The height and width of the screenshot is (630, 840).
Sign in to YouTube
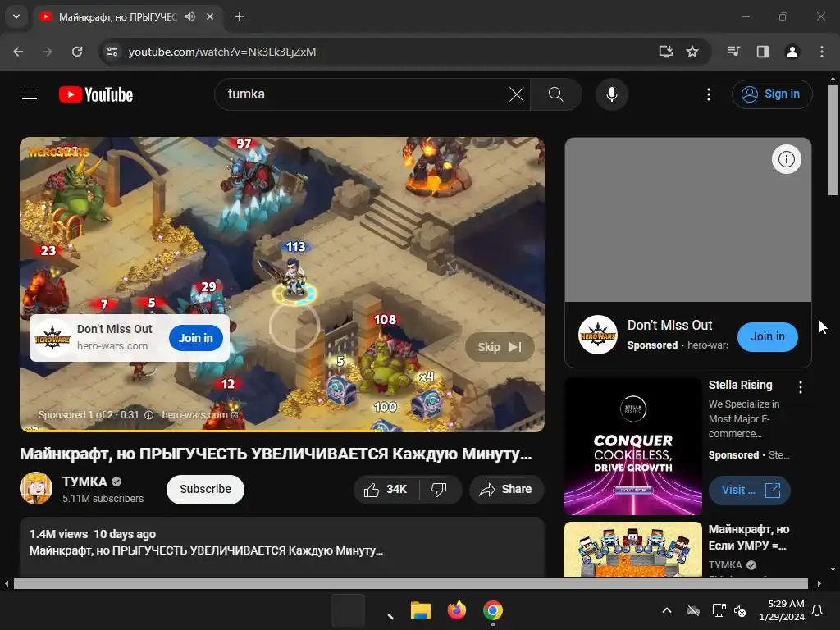[x=771, y=94]
